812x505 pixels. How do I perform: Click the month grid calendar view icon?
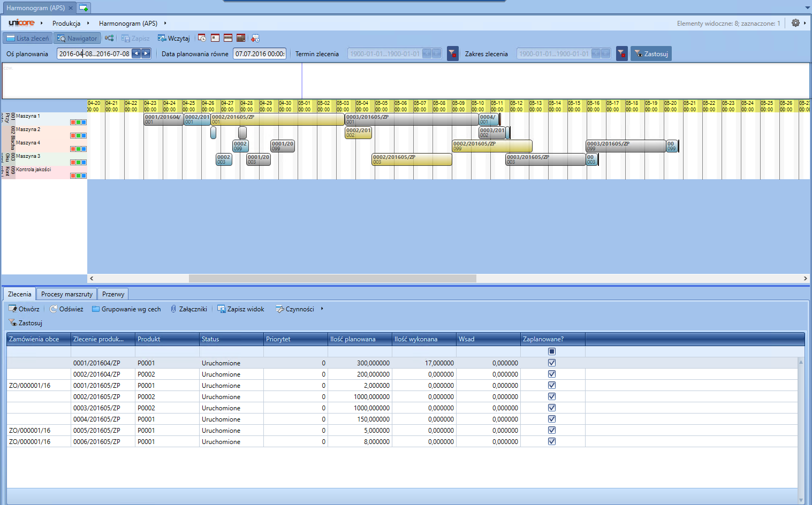241,38
